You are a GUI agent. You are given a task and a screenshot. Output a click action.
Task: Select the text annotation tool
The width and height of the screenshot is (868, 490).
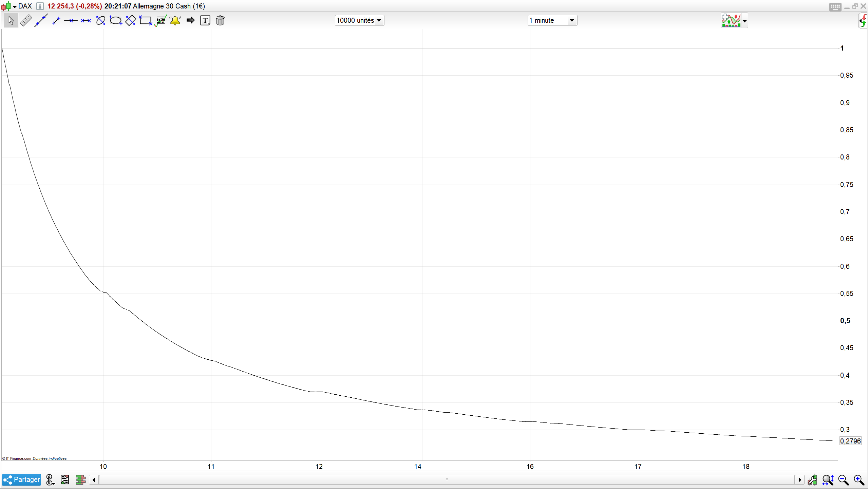[205, 21]
